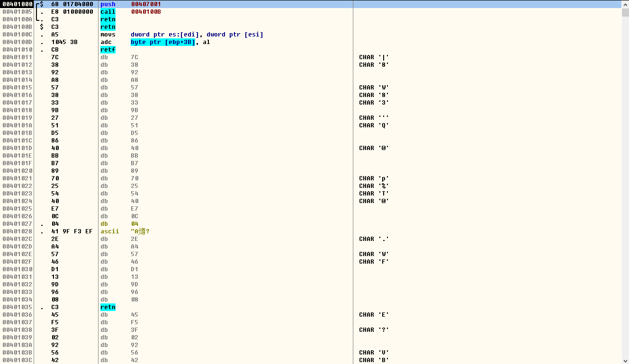Select address 00401011
This screenshot has height=364, width=629.
[17, 57]
